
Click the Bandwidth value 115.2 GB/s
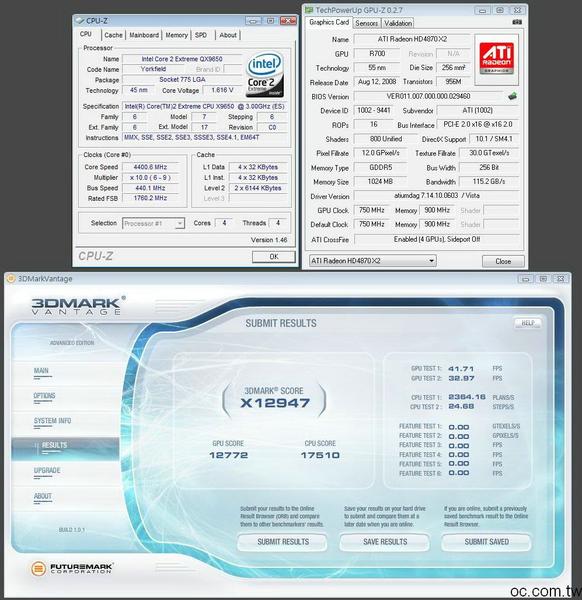[x=489, y=181]
